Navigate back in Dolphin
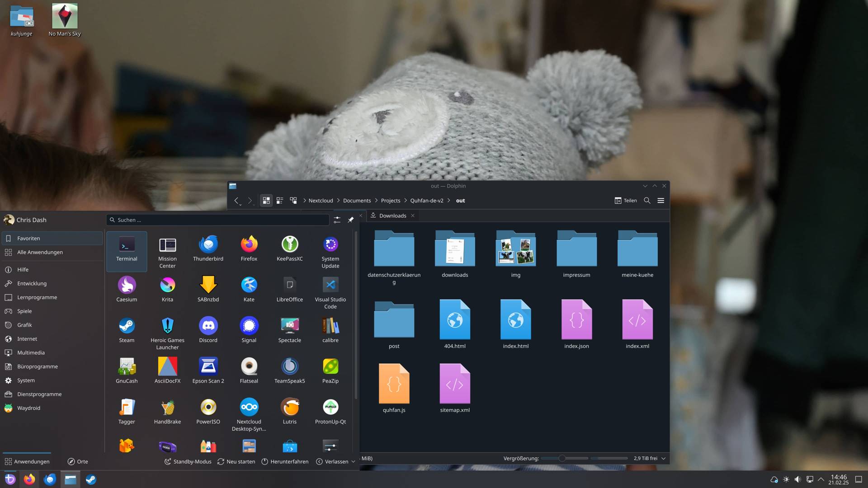The width and height of the screenshot is (868, 488). (x=236, y=200)
